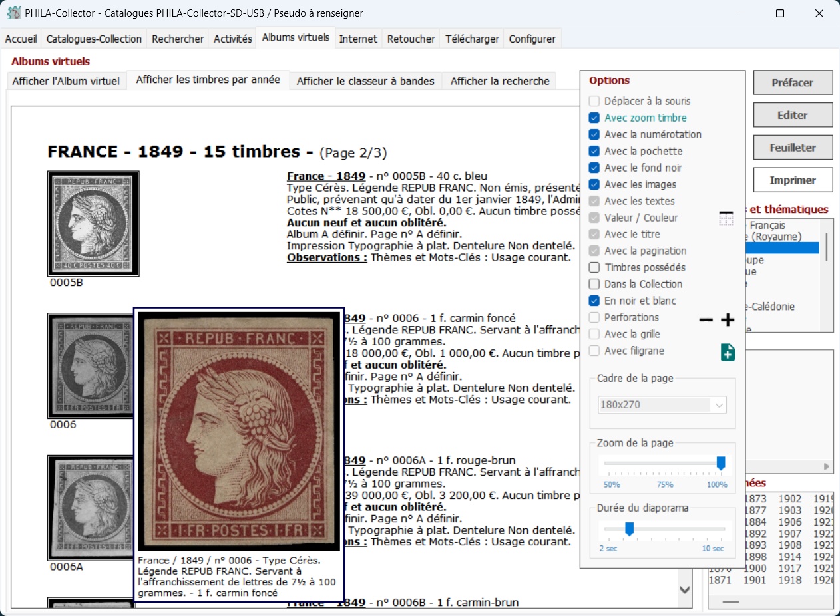Click the stamp thumbnail labeled 0006A
This screenshot has width=840, height=616.
pyautogui.click(x=91, y=508)
